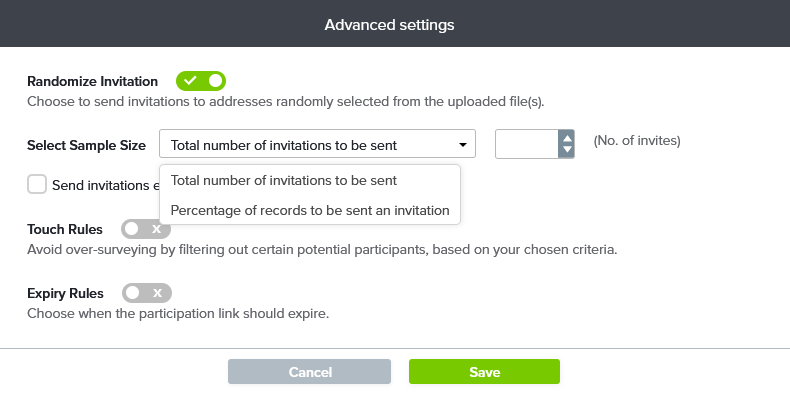Tick the Send invitations checkbox

coord(37,184)
